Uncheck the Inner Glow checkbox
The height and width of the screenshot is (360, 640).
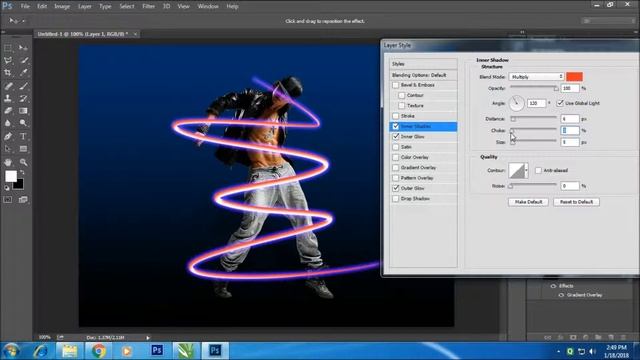[396, 137]
